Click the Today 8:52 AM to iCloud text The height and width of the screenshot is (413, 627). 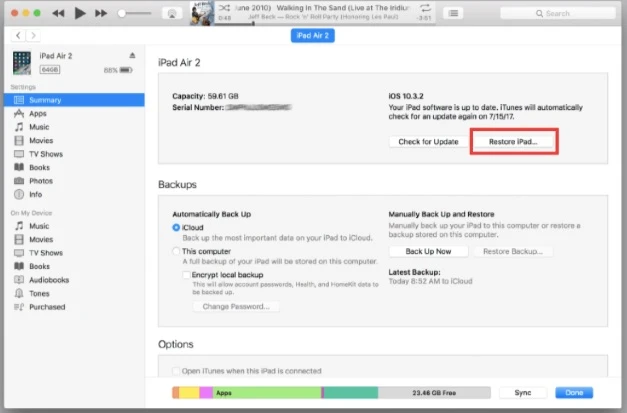430,281
